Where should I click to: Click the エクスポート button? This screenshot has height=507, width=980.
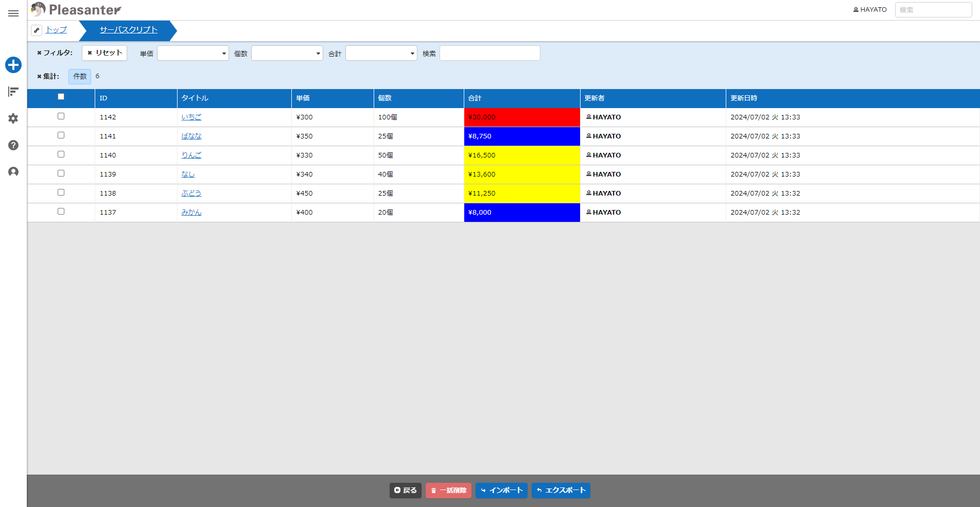tap(561, 491)
